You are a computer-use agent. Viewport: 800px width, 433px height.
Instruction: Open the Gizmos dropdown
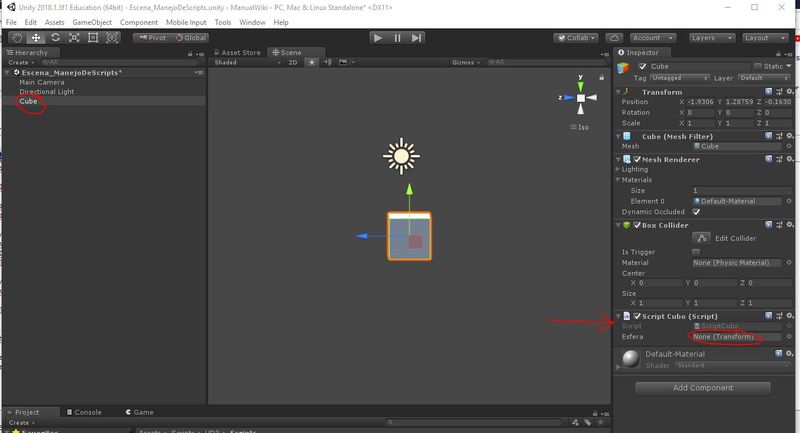(x=466, y=62)
